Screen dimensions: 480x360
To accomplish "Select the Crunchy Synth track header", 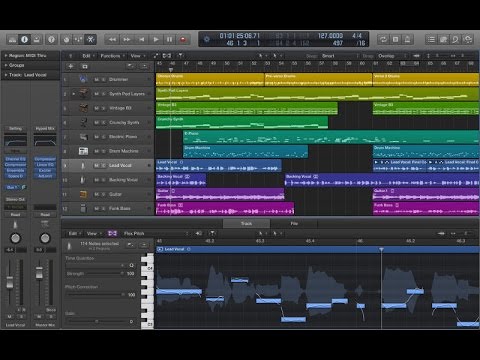I will (x=107, y=122).
